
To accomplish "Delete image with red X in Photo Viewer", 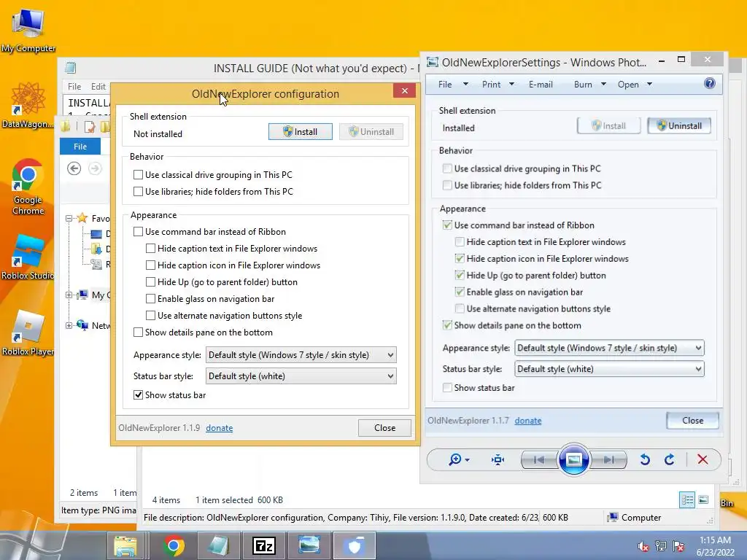I will 703,459.
